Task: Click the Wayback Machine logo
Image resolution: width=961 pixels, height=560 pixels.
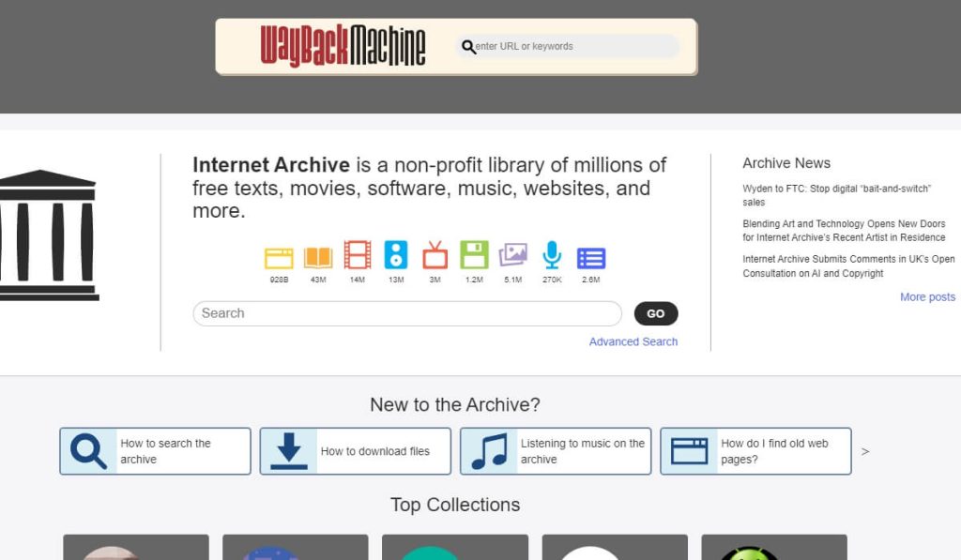Action: coord(343,46)
